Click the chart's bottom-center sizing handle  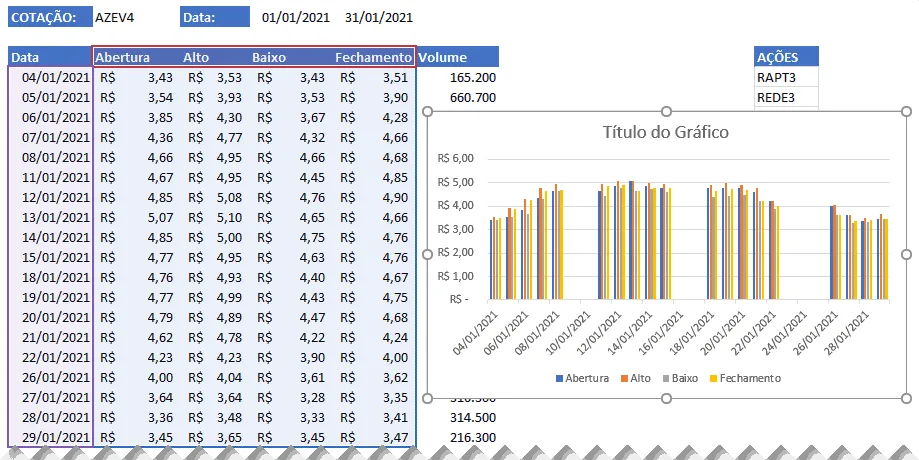pos(666,398)
